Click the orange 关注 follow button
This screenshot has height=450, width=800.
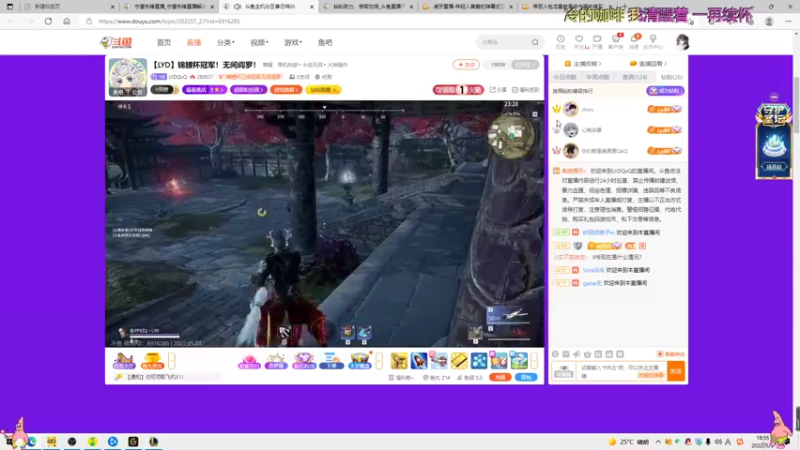[x=466, y=65]
